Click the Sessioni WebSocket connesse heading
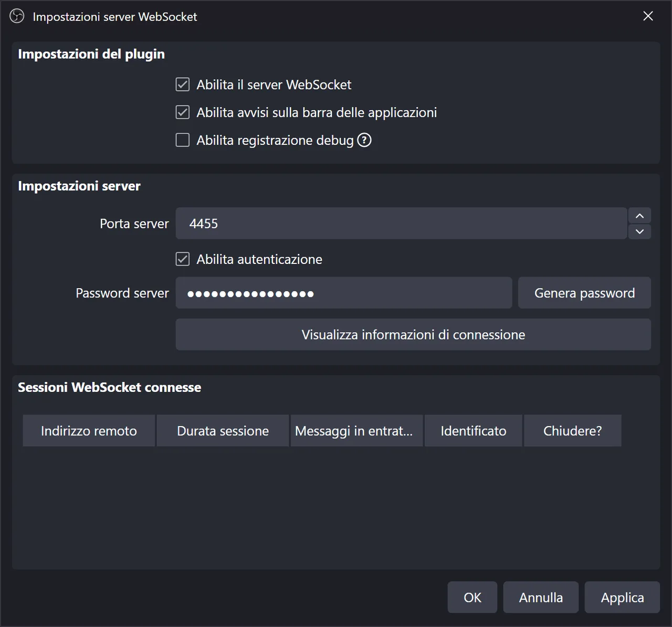This screenshot has height=627, width=672. [110, 387]
